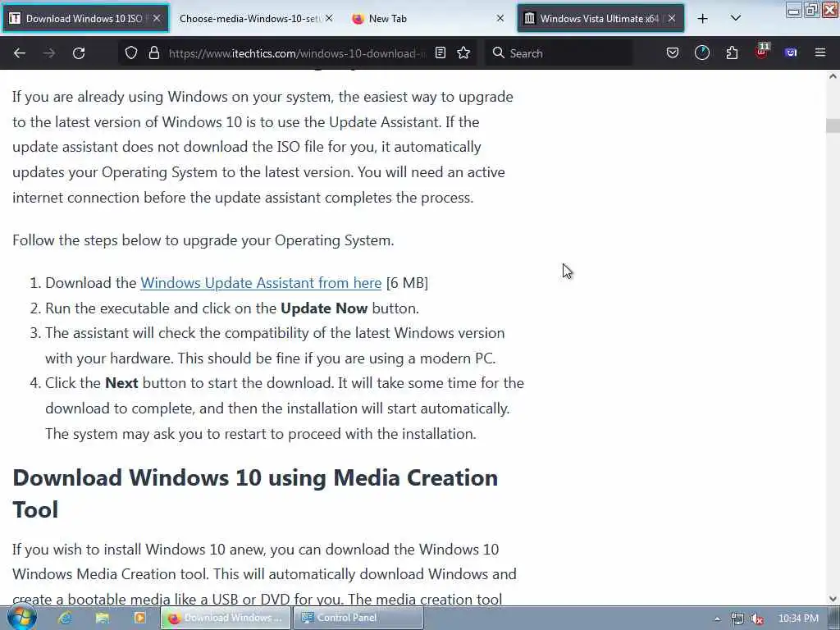Switch to Download Windows 10 ISO tab
Screen dimensions: 840x630
[x=84, y=18]
